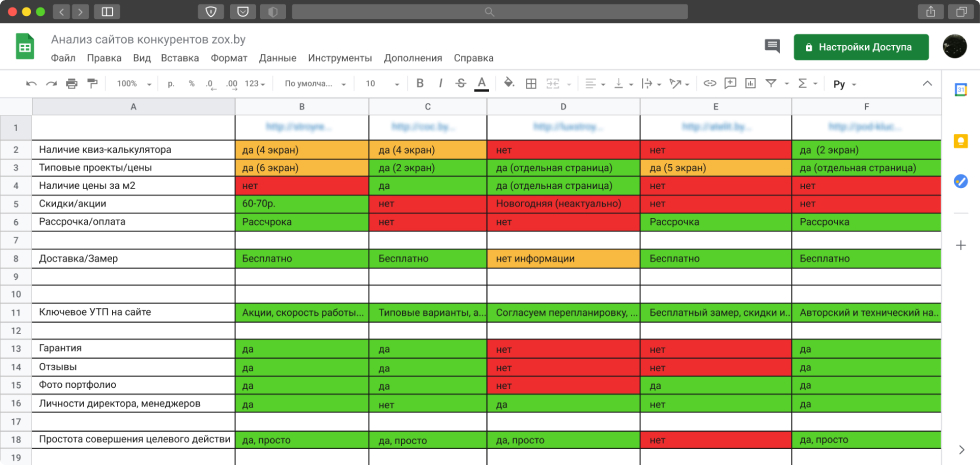This screenshot has height=465, width=980.
Task: Click the insert link icon
Action: [710, 84]
